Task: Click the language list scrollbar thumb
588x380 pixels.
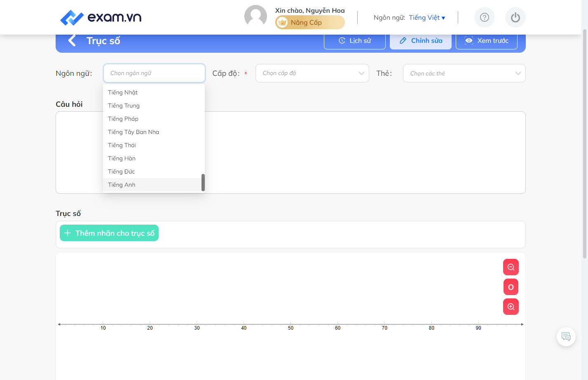Action: click(203, 183)
